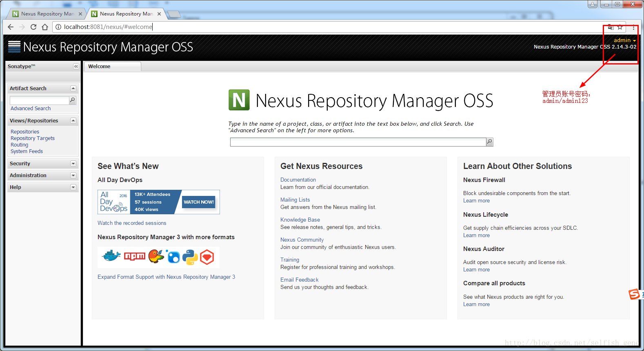Expand the Administration panel
Viewport: 644px width, 351px height.
(x=73, y=175)
